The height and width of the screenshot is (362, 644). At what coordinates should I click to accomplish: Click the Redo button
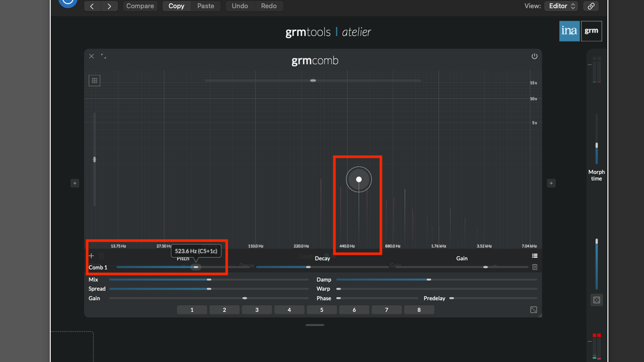click(269, 6)
